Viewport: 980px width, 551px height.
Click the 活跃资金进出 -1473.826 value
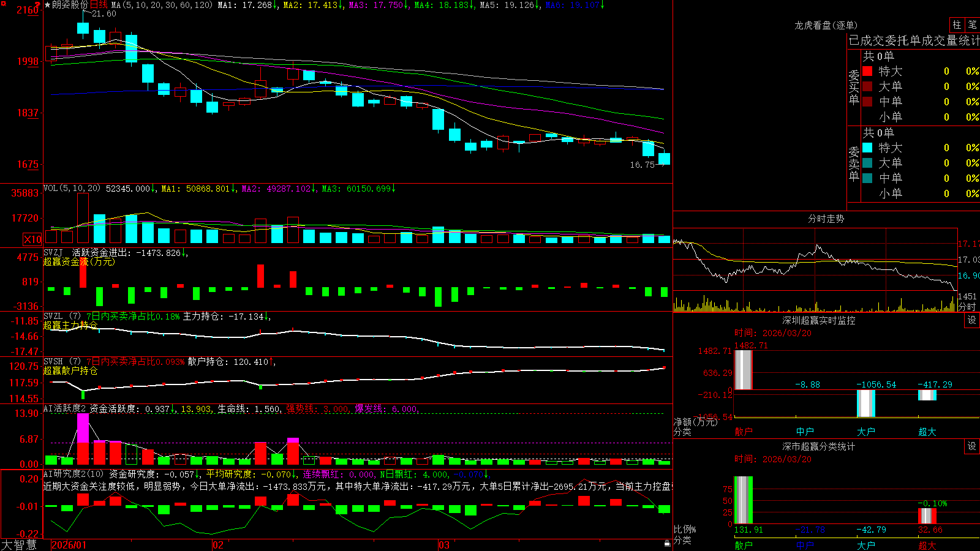(130, 252)
